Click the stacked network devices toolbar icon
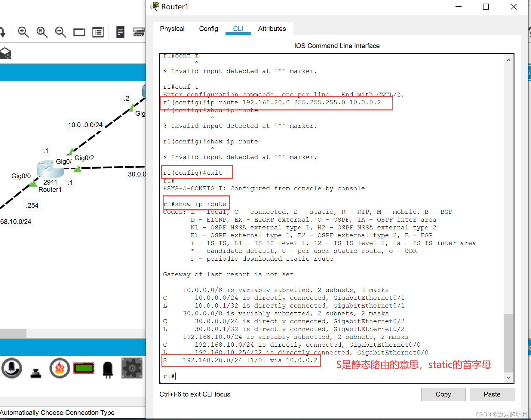531x420 pixels. point(139,32)
